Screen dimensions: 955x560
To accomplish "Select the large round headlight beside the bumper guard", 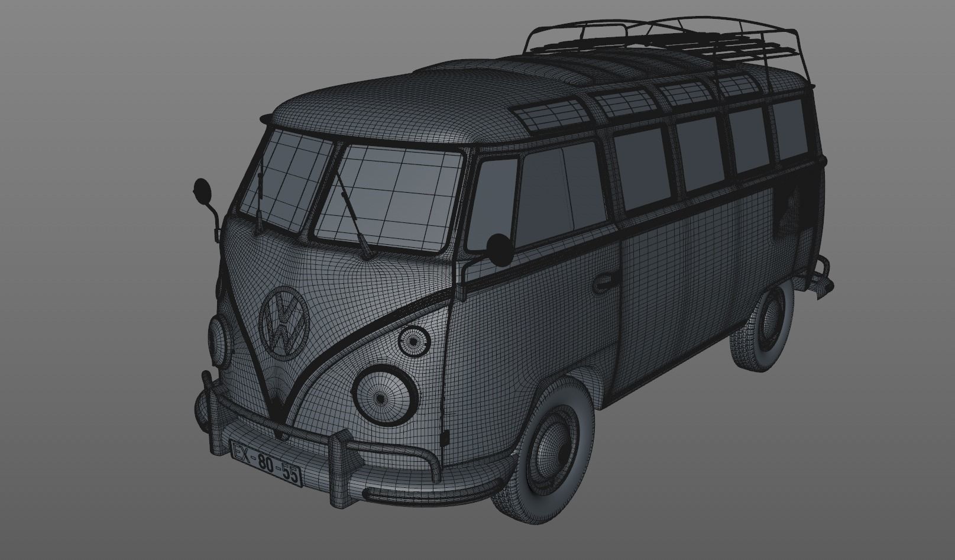I will [x=386, y=394].
